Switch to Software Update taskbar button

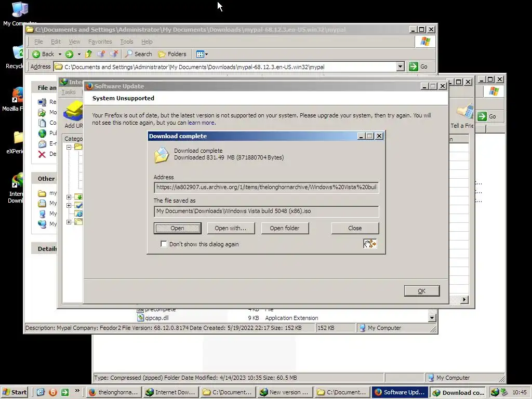coord(400,392)
